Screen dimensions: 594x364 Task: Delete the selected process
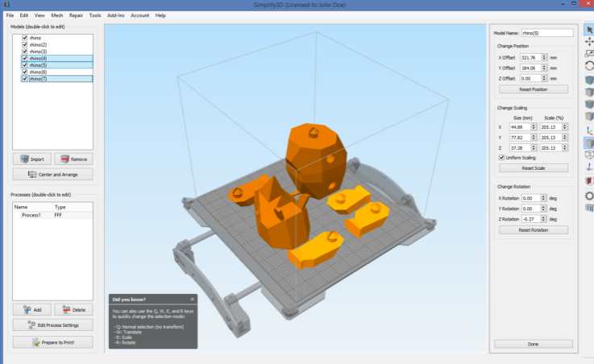pos(73,309)
